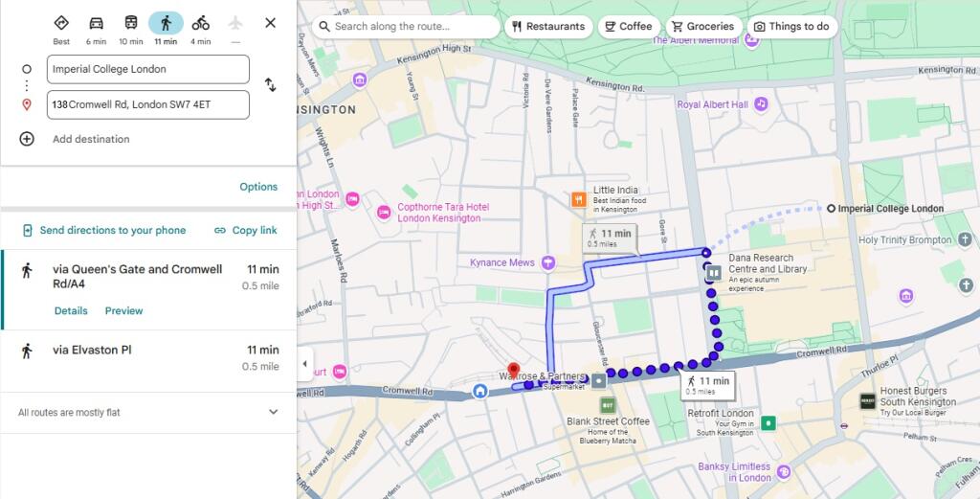This screenshot has width=980, height=499.
Task: Filter by Restaurants along the route
Action: (548, 26)
